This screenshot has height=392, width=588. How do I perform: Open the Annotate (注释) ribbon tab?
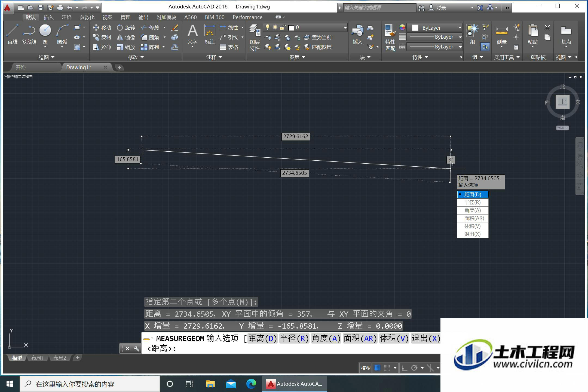tap(66, 17)
